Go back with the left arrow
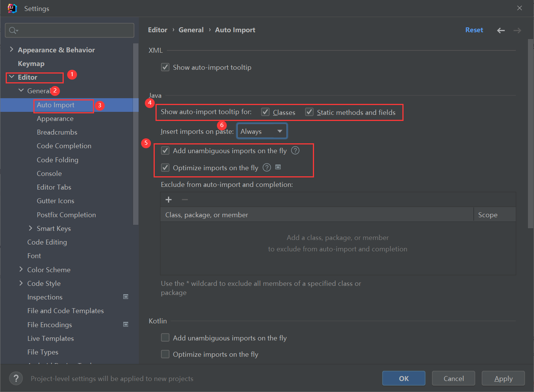534x392 pixels. point(501,30)
